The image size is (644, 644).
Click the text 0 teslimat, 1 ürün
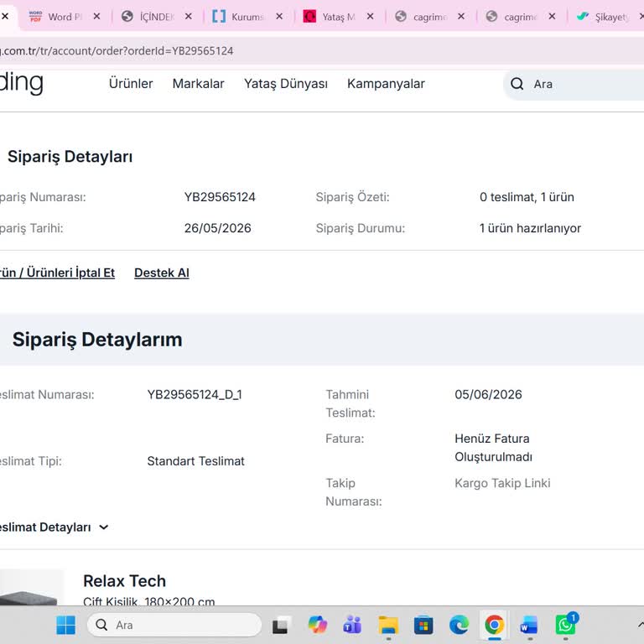point(527,197)
